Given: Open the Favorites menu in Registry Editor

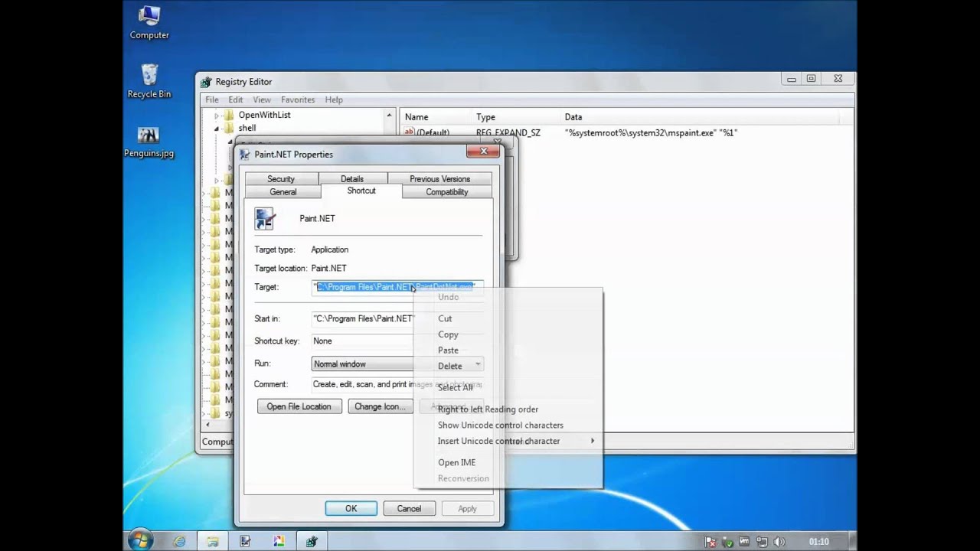Looking at the screenshot, I should tap(298, 99).
